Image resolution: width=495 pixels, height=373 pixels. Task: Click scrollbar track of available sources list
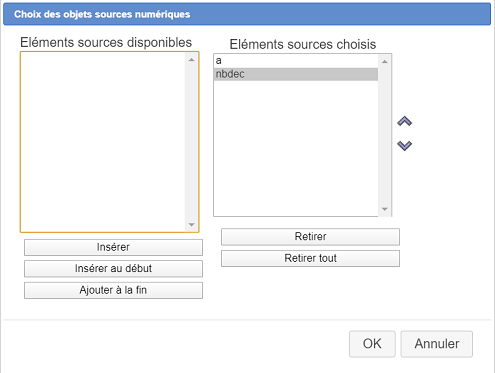click(x=191, y=142)
